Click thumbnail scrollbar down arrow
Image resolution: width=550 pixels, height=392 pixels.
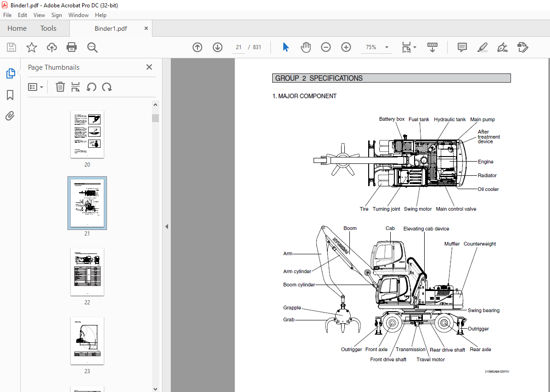coord(155,388)
